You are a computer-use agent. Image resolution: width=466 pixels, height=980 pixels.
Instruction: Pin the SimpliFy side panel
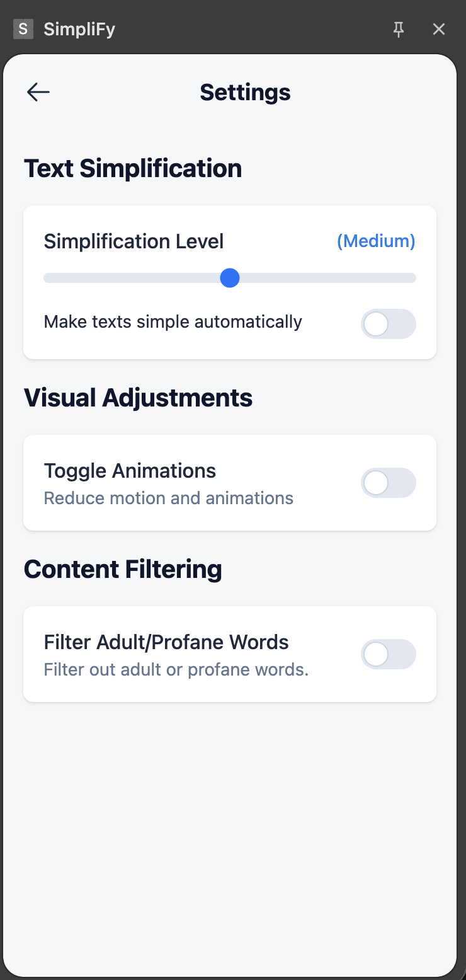click(398, 29)
